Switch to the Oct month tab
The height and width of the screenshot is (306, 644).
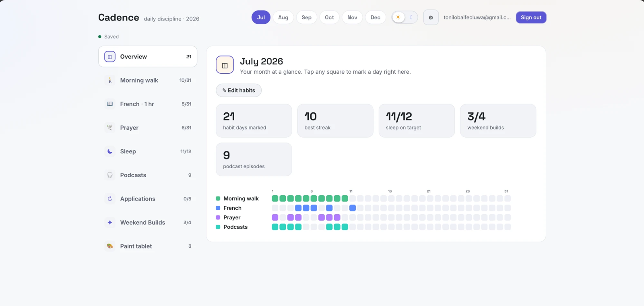(x=330, y=17)
